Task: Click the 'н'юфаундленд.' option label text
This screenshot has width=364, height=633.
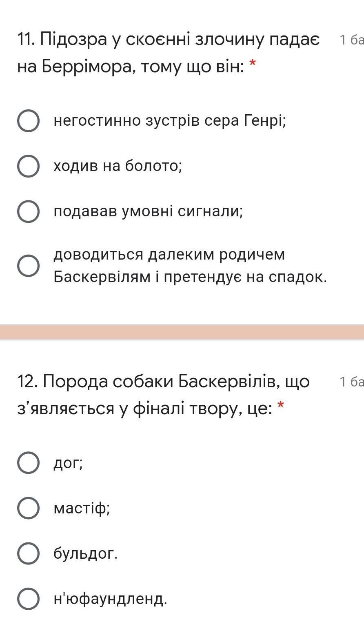Action: pos(110,599)
